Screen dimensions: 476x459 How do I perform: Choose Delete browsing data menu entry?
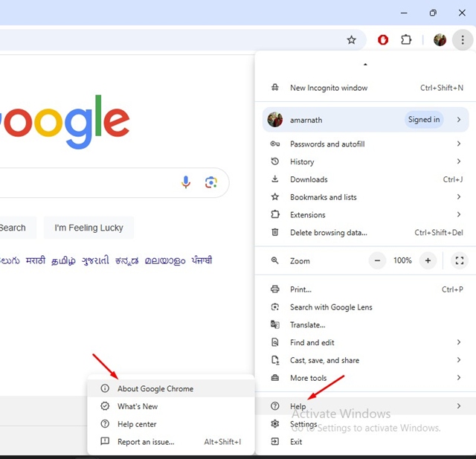(365, 233)
